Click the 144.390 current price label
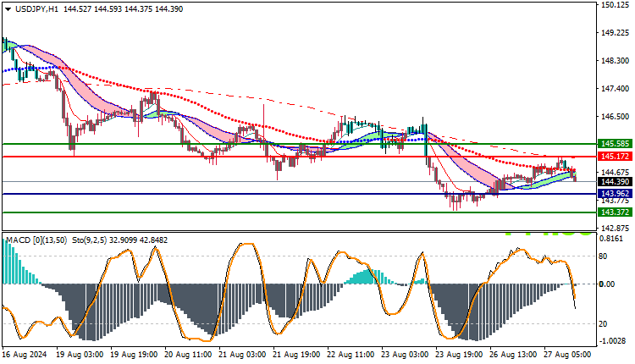 (x=615, y=182)
